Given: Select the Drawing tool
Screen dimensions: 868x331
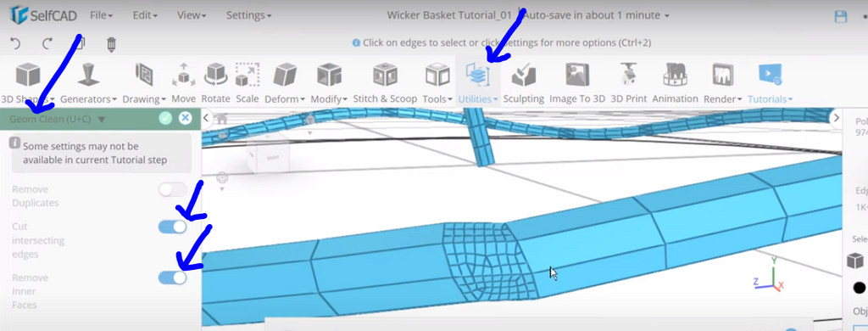Looking at the screenshot, I should pyautogui.click(x=144, y=83).
